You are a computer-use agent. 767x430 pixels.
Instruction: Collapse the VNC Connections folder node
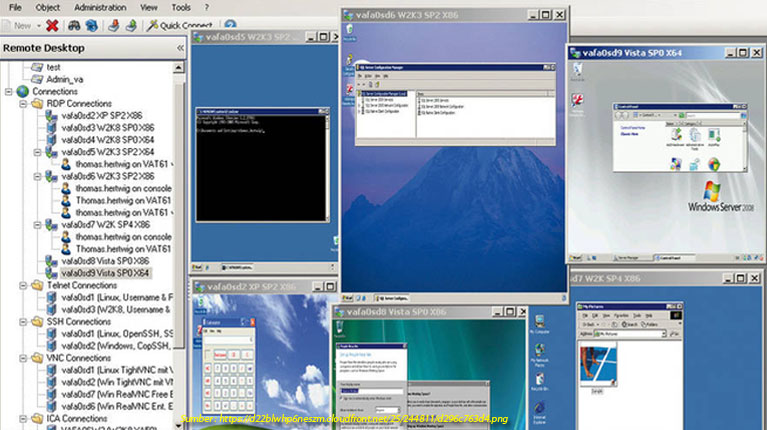pyautogui.click(x=23, y=358)
